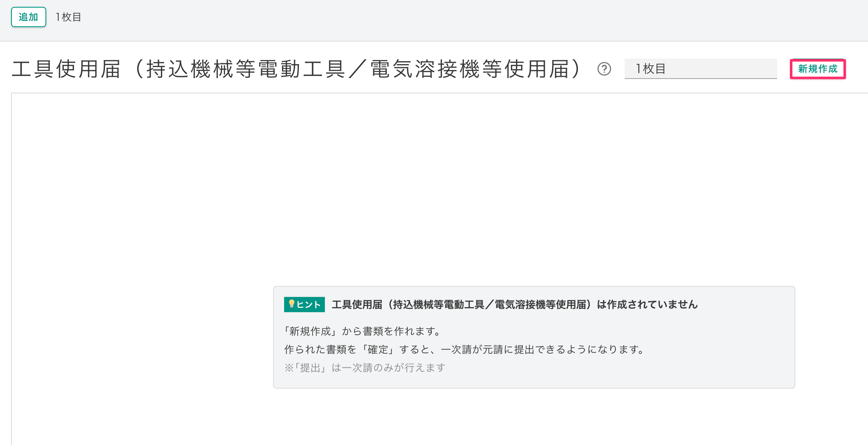Viewport: 868px width, 445px height.
Task: Click the hint sentence starting 作られた書類を
Action: (465, 349)
